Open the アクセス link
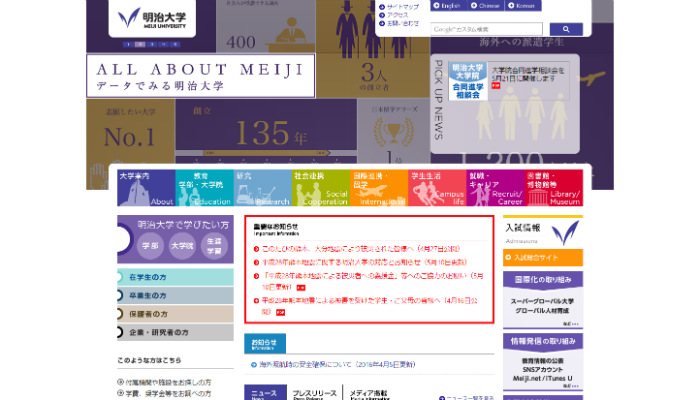700x400 pixels. pyautogui.click(x=394, y=15)
